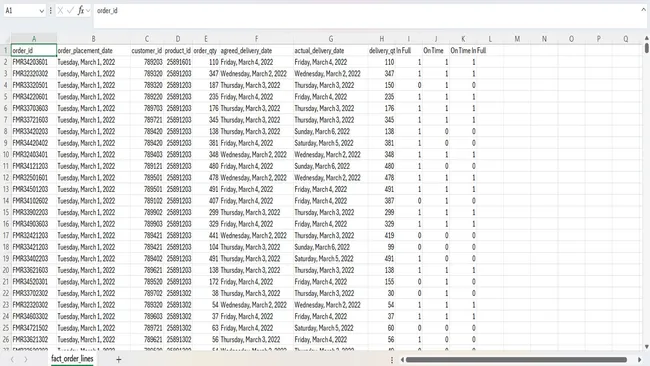This screenshot has height=366, width=650.
Task: Click the formula bar containing order_id
Action: point(367,16)
